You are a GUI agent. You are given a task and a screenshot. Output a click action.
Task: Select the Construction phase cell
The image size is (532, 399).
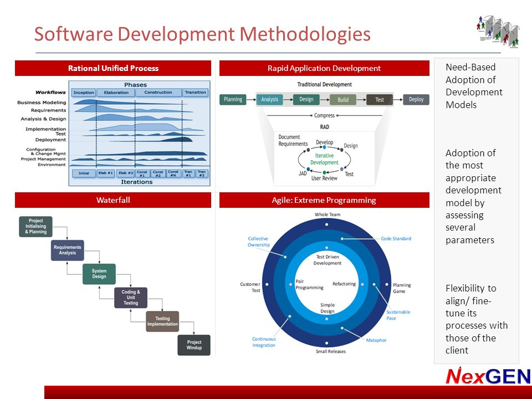pyautogui.click(x=158, y=93)
